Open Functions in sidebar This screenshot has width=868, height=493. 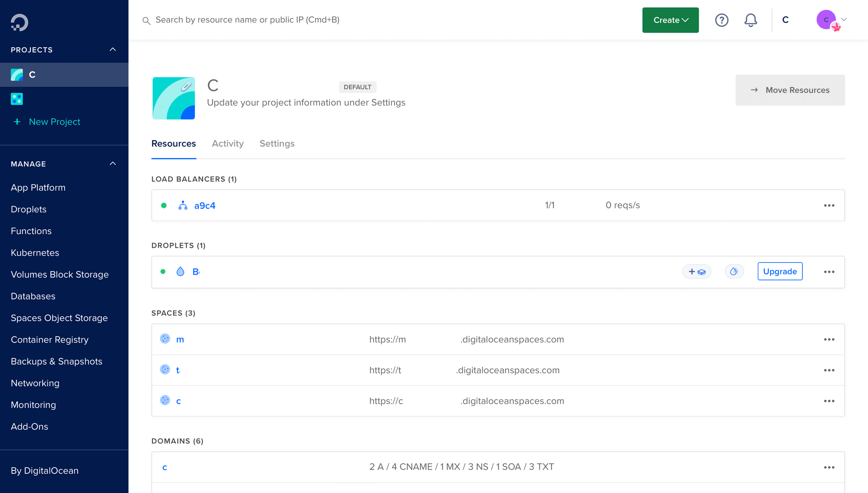31,231
